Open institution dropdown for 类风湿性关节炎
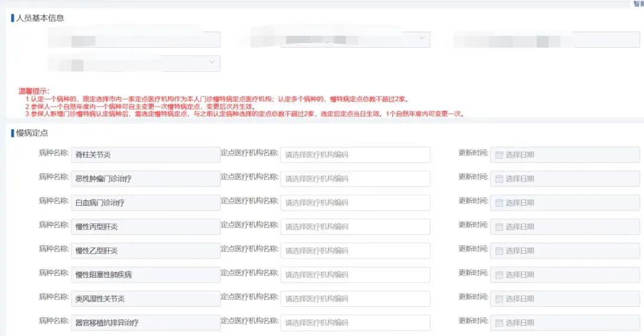The image size is (644, 336). pos(355,298)
